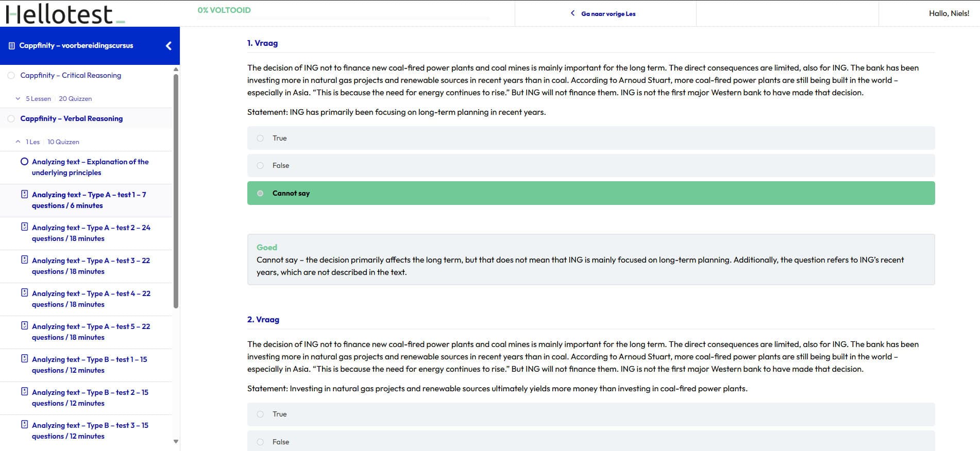Click quiz icon for Type A test 2
Viewport: 980px width, 451px height.
tap(24, 227)
